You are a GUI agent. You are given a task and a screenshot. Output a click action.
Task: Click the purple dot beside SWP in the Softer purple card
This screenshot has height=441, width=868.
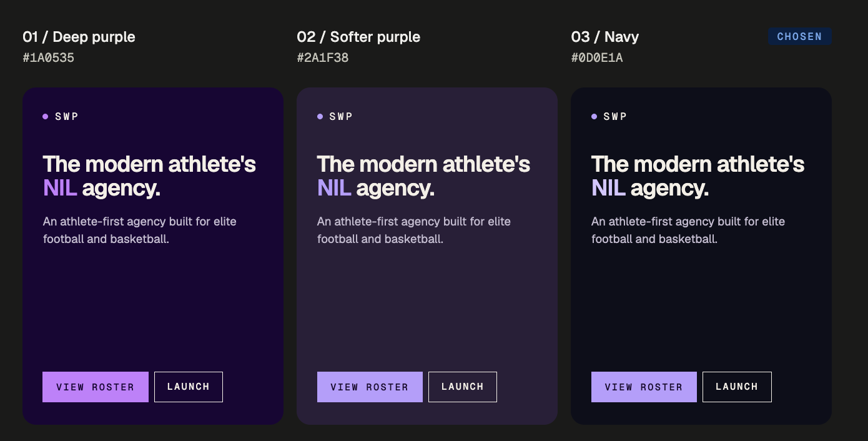click(x=320, y=116)
